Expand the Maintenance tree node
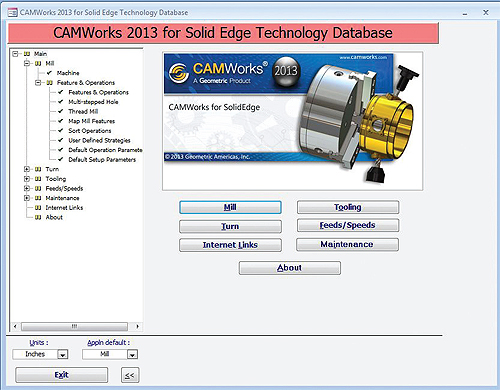 point(27,198)
